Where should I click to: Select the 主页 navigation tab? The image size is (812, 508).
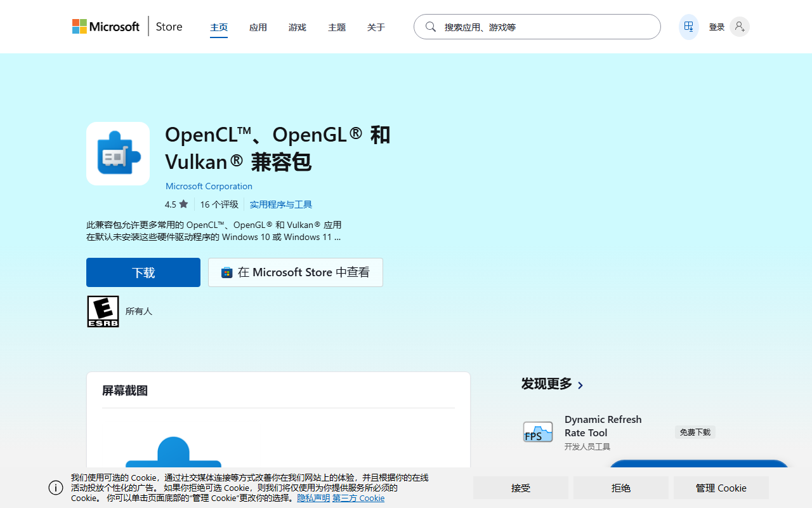coord(219,27)
